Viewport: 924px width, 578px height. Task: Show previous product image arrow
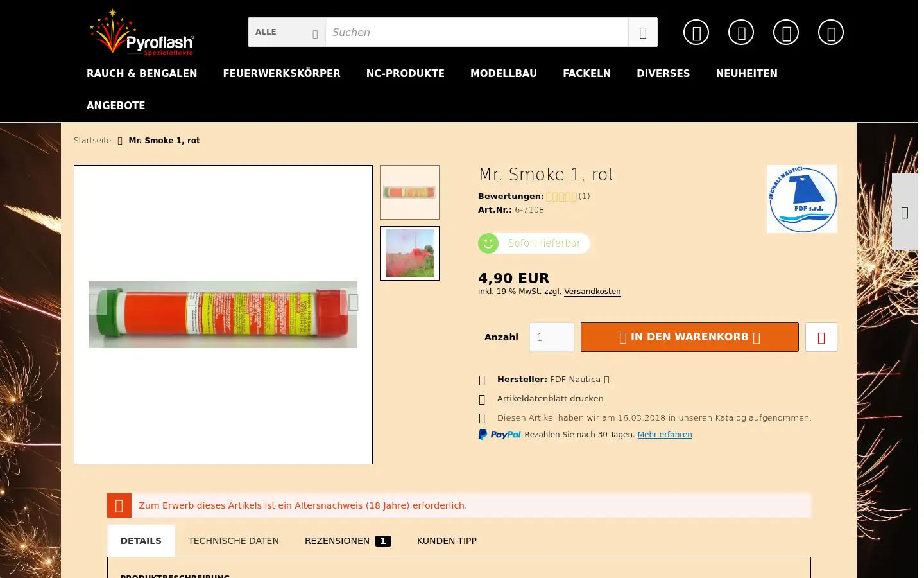(98, 302)
